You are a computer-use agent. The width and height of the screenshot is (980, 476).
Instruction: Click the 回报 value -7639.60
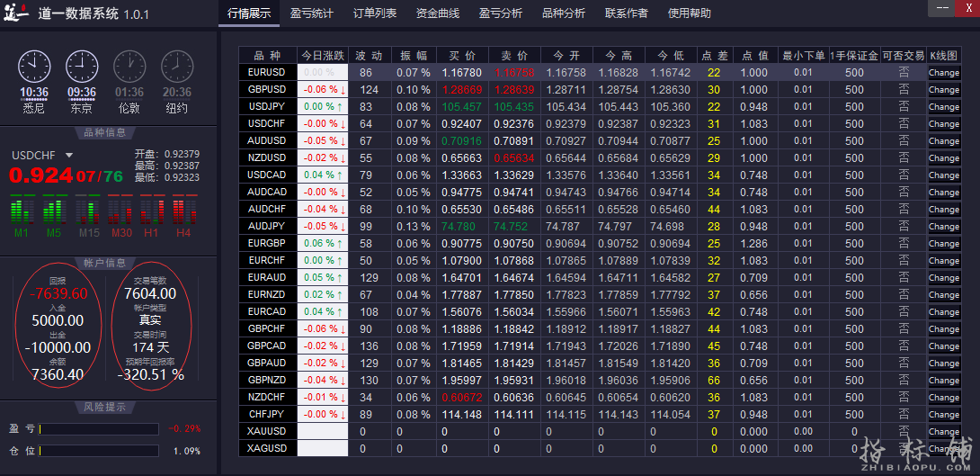tap(58, 293)
